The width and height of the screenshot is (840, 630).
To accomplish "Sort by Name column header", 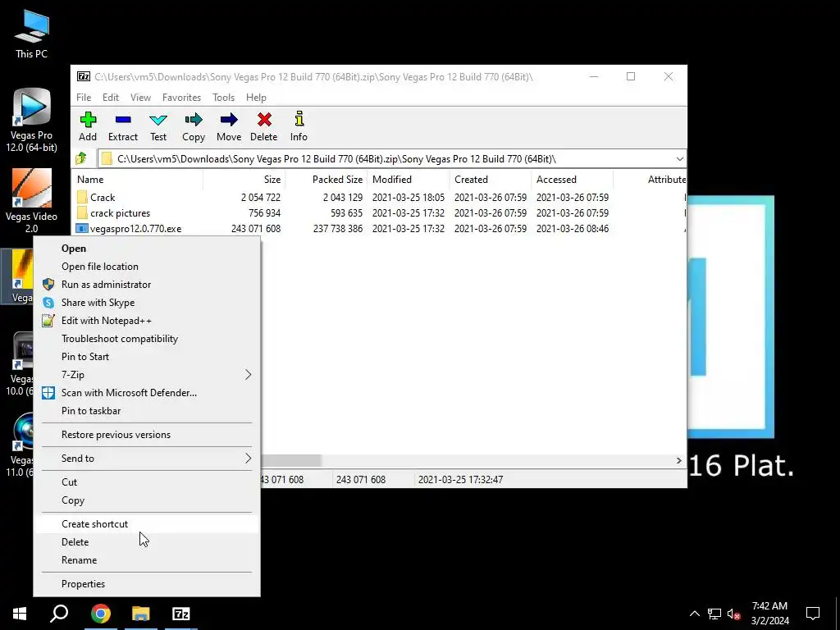I will 137,180.
